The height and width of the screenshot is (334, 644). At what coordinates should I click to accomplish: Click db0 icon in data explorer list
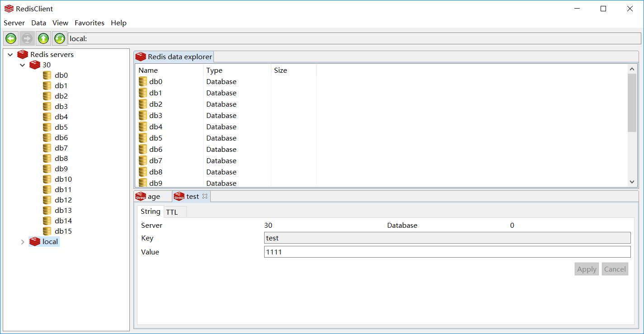tap(143, 81)
